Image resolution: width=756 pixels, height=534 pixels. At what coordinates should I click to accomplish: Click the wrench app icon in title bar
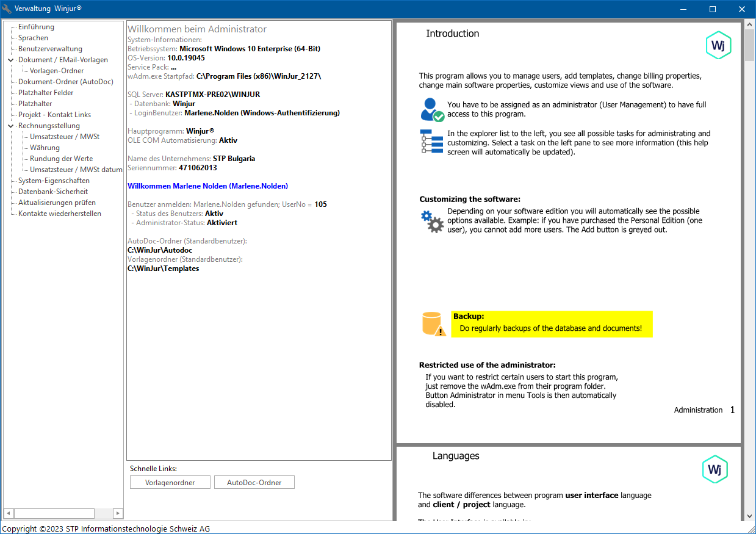[7, 9]
